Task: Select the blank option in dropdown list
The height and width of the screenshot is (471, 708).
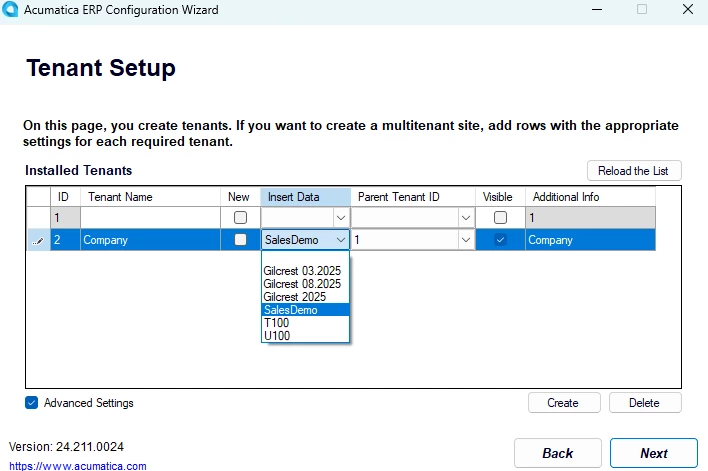Action: (x=305, y=258)
